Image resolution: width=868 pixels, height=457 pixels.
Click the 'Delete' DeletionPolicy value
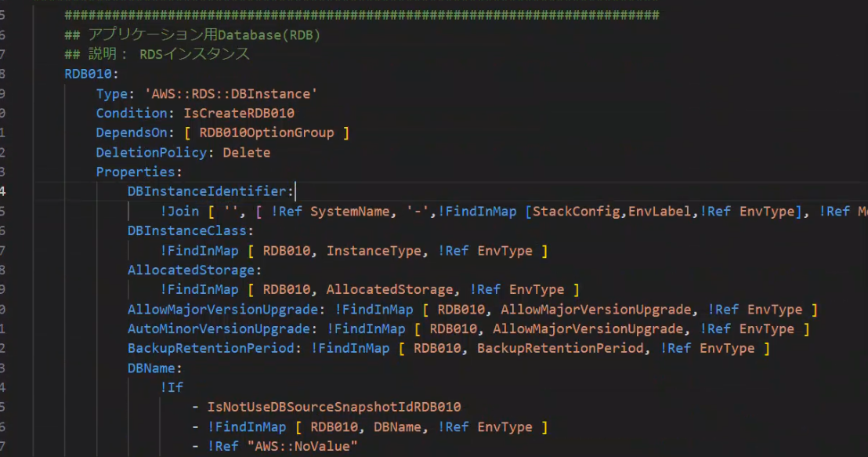246,152
